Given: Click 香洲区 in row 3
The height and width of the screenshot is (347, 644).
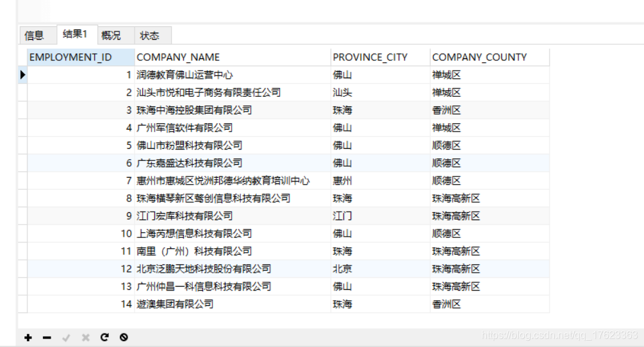Looking at the screenshot, I should click(490, 110).
